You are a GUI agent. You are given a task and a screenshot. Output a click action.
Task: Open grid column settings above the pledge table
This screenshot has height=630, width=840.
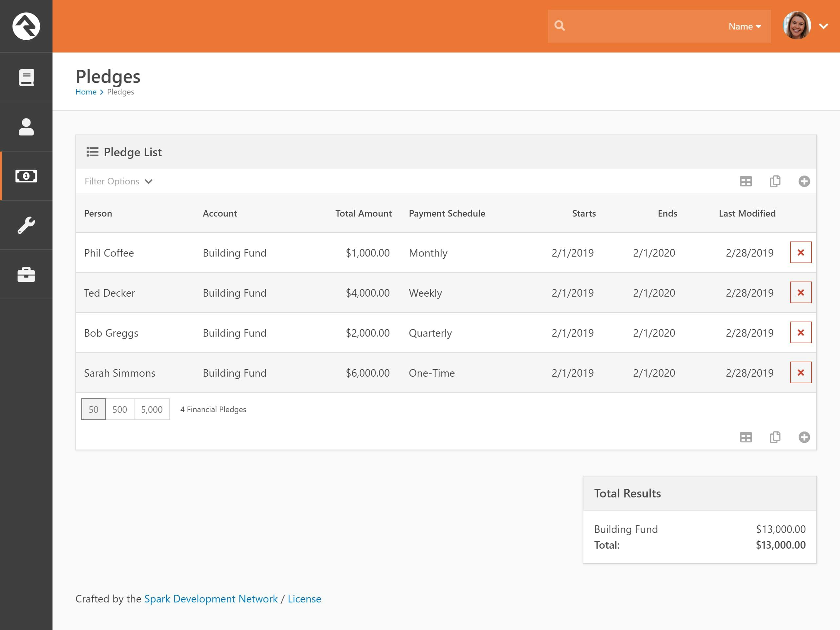click(746, 181)
